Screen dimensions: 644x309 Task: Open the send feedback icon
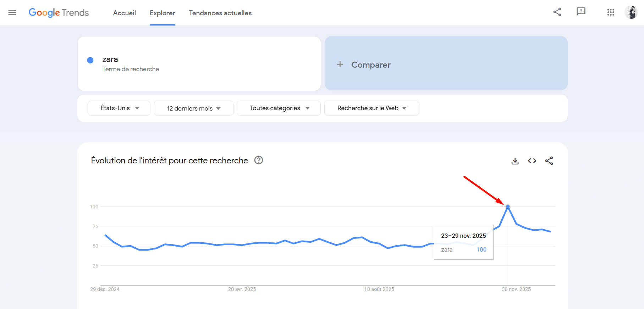581,12
